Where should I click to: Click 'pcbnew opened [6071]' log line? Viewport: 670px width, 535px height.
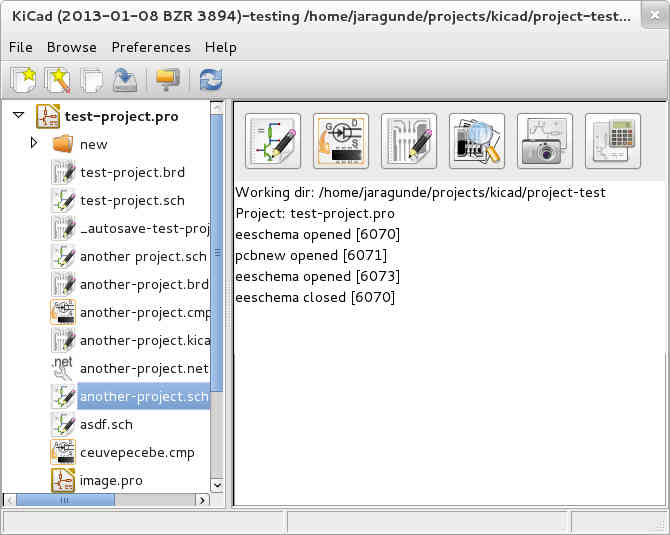311,255
